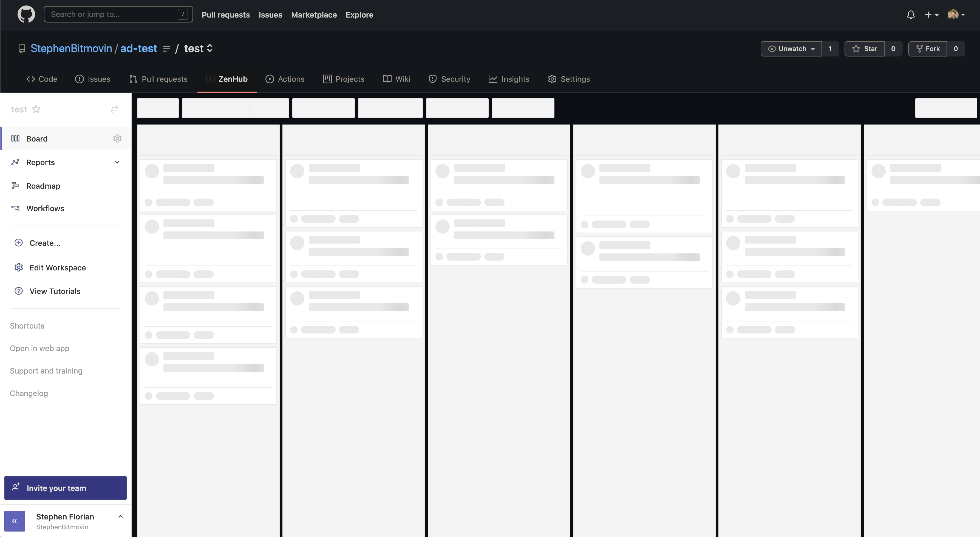The height and width of the screenshot is (537, 980).
Task: Switch to the Actions tab
Action: [x=285, y=79]
